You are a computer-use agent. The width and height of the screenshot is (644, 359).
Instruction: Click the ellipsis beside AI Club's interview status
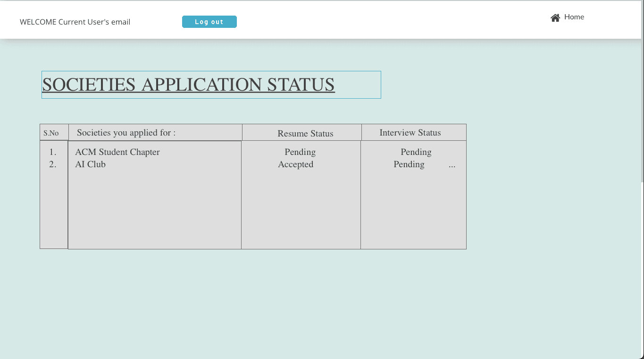452,165
